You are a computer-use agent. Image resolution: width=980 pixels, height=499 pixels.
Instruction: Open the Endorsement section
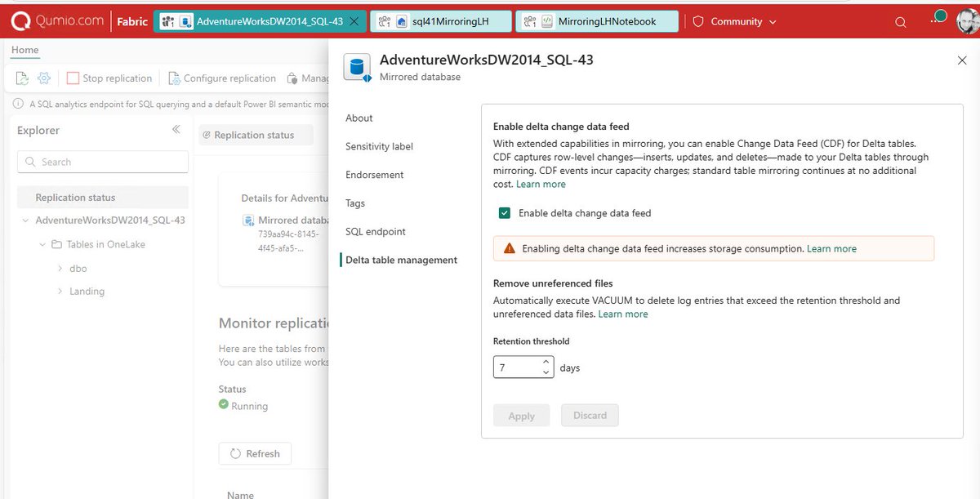tap(375, 175)
